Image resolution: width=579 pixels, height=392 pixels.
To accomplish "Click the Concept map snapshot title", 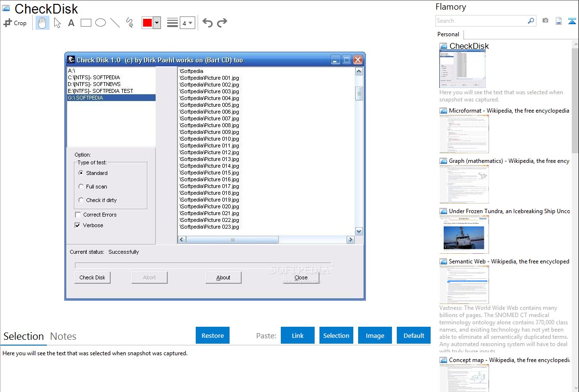I will pos(509,360).
